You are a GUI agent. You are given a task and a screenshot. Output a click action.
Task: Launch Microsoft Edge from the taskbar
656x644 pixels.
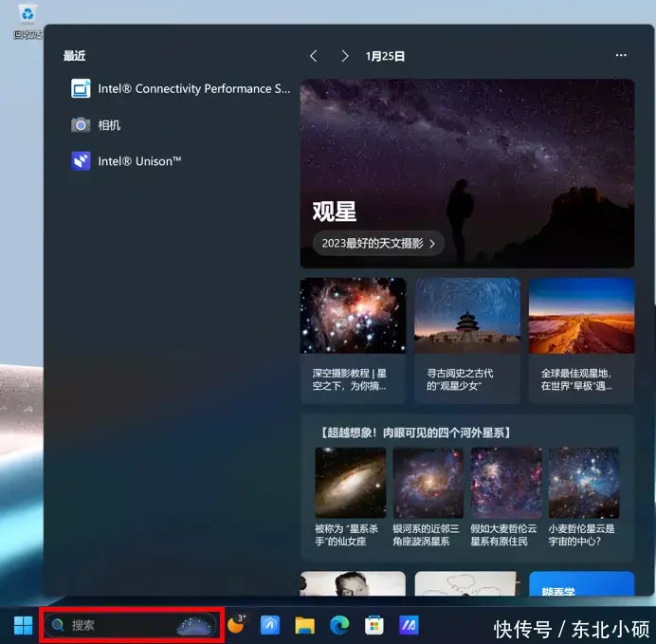[x=339, y=625]
